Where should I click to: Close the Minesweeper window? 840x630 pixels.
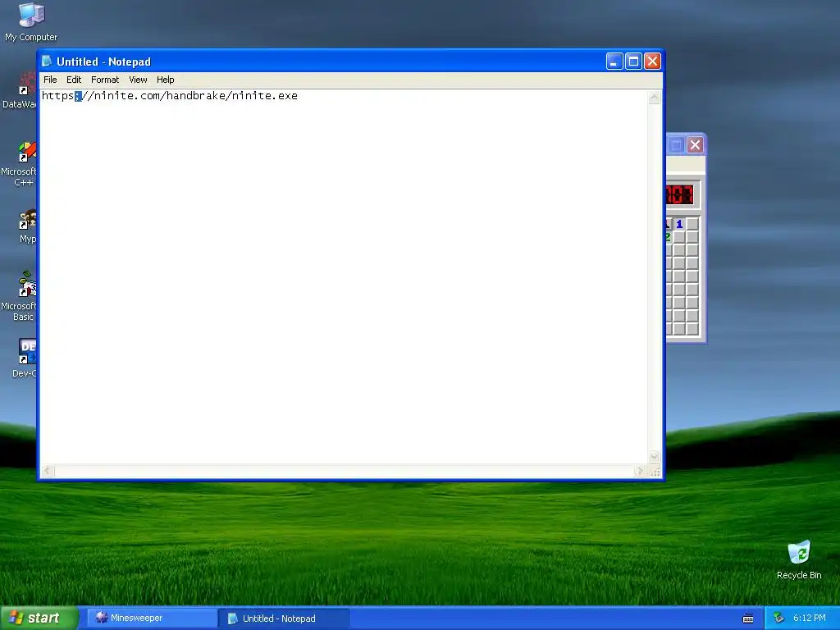pyautogui.click(x=695, y=144)
